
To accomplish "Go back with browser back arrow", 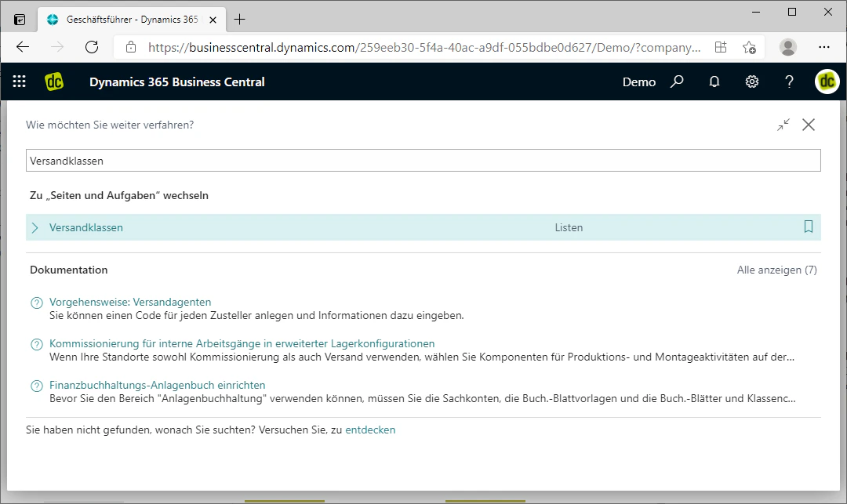I will coord(23,47).
